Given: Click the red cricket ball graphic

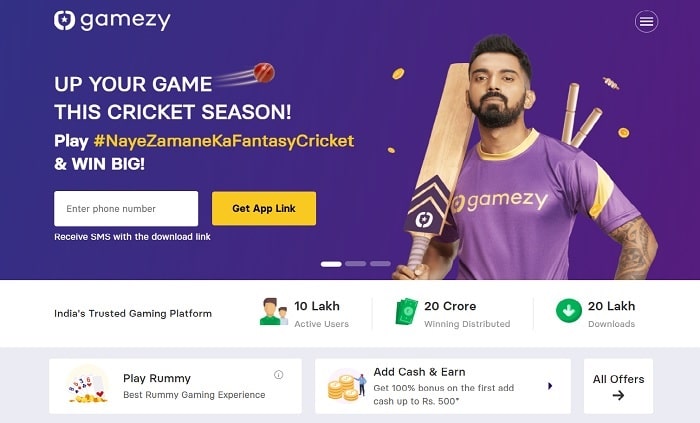Looking at the screenshot, I should tap(264, 73).
